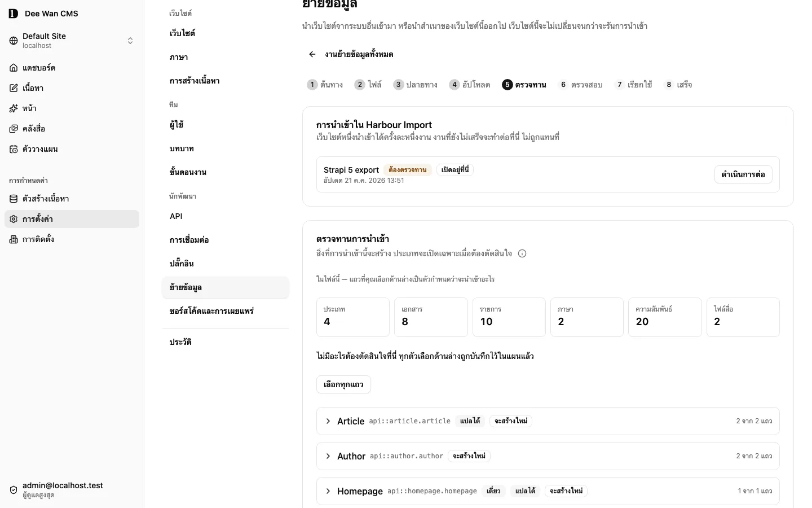Screen dimensions: 812x508
Task: Open the Default Site switcher dropdown
Action: (x=72, y=41)
